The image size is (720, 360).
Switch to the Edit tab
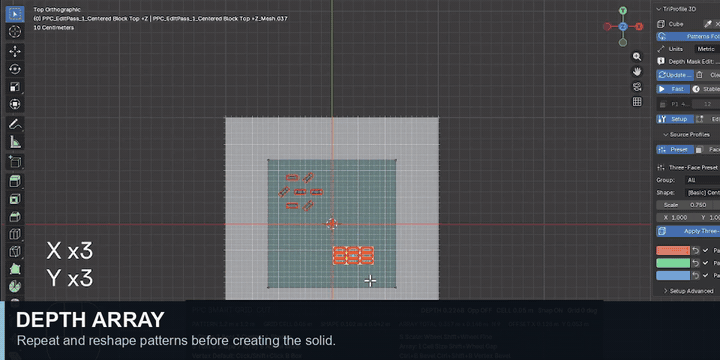[707, 119]
